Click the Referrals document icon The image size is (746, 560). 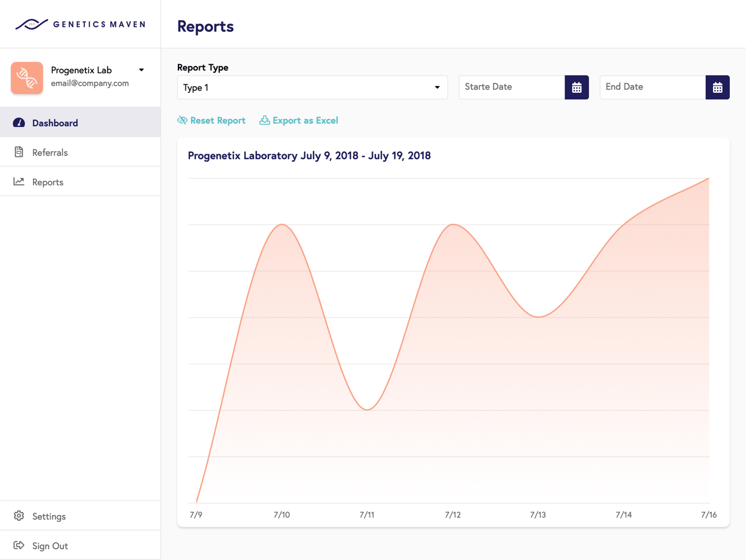pyautogui.click(x=19, y=152)
